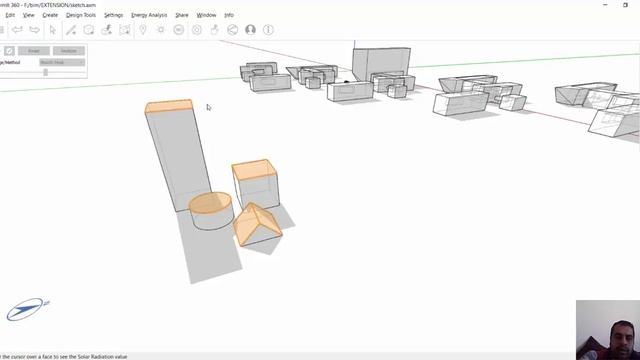This screenshot has width=640, height=360.
Task: Open the Design Tools menu
Action: [81, 15]
